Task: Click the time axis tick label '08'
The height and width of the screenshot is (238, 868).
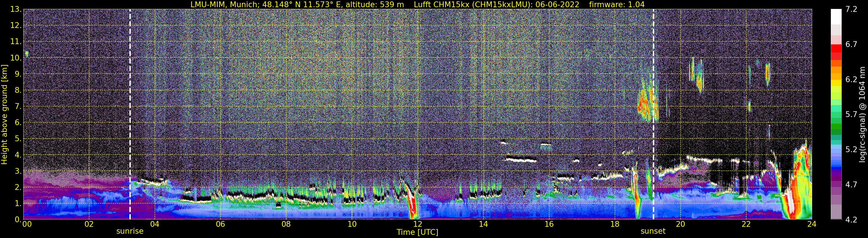Action: 286,224
